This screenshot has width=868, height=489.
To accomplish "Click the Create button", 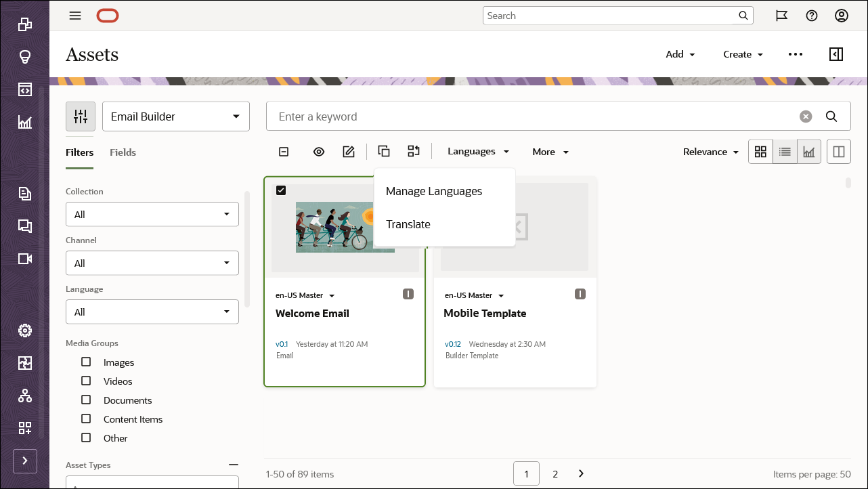I will (x=742, y=54).
